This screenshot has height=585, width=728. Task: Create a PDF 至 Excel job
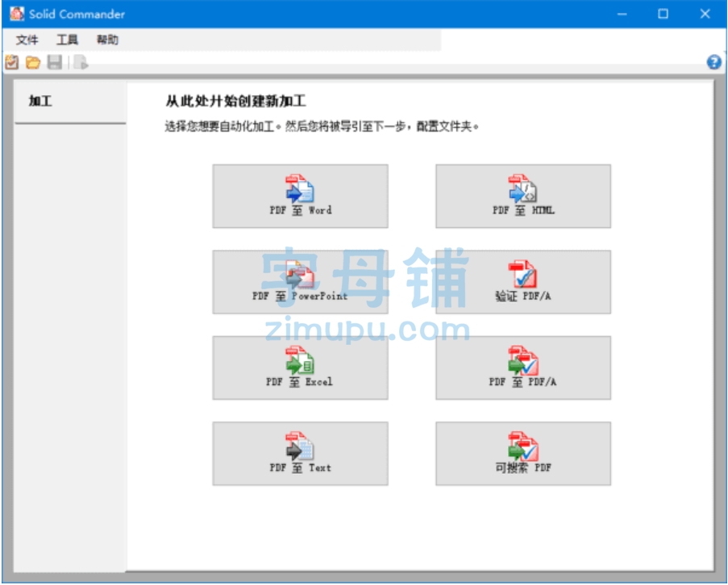tap(301, 368)
